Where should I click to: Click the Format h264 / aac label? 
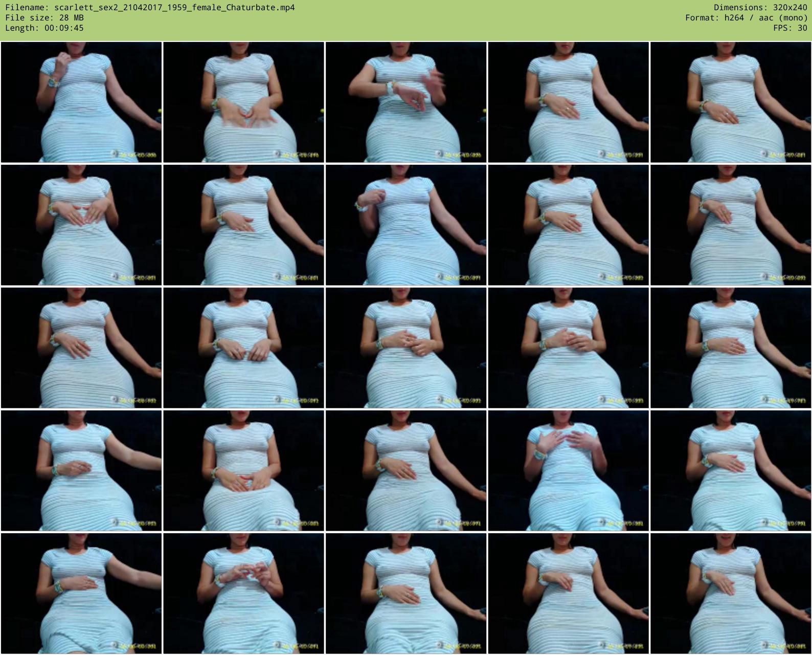pyautogui.click(x=746, y=17)
